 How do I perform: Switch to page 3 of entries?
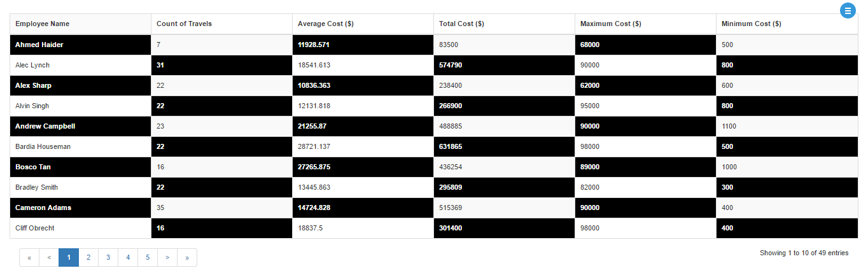point(108,258)
